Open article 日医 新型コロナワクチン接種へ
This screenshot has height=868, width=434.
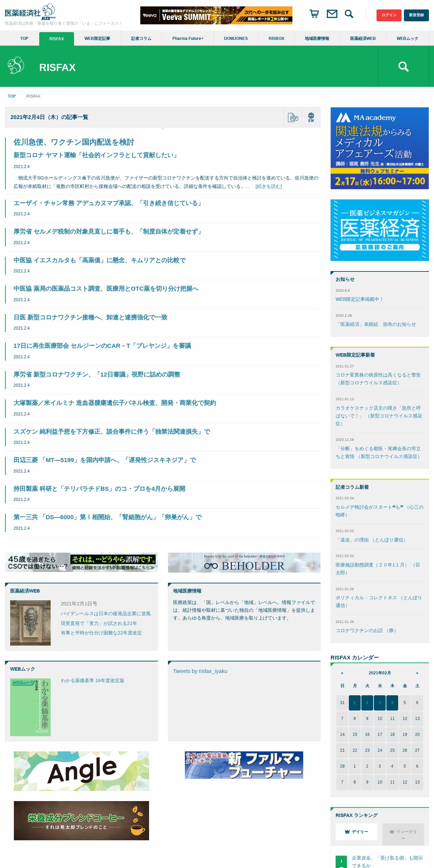pos(91,317)
